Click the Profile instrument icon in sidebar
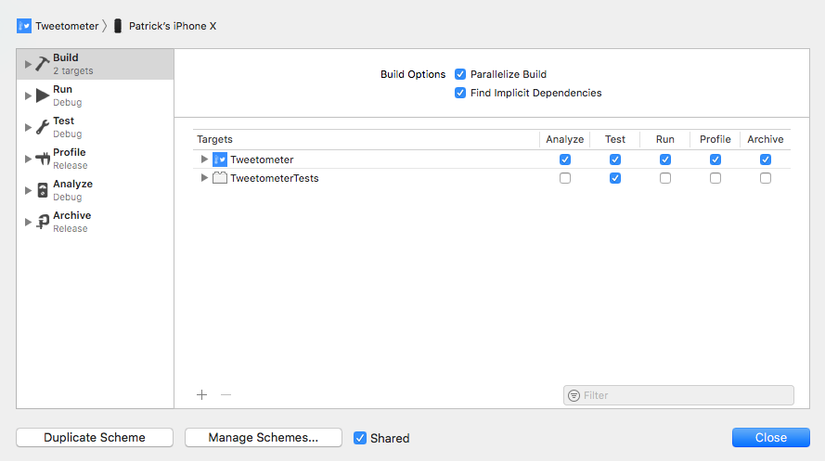Image resolution: width=825 pixels, height=461 pixels. pos(42,158)
